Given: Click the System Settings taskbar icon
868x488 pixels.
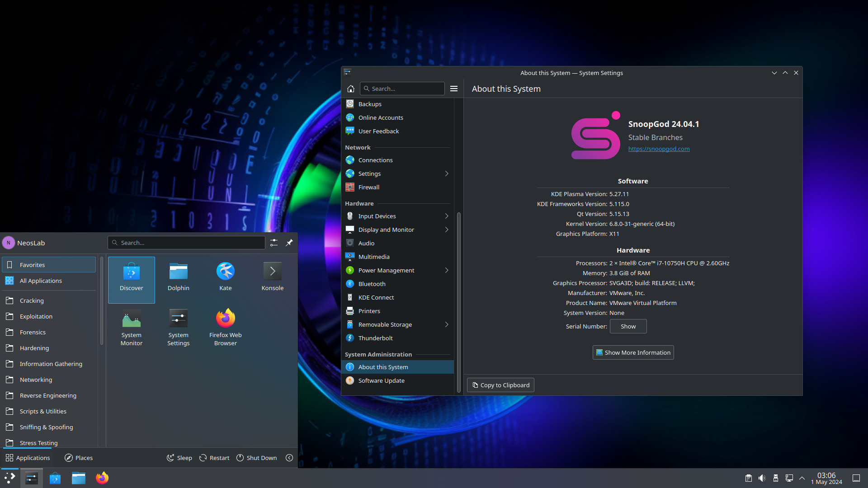Looking at the screenshot, I should 32,478.
